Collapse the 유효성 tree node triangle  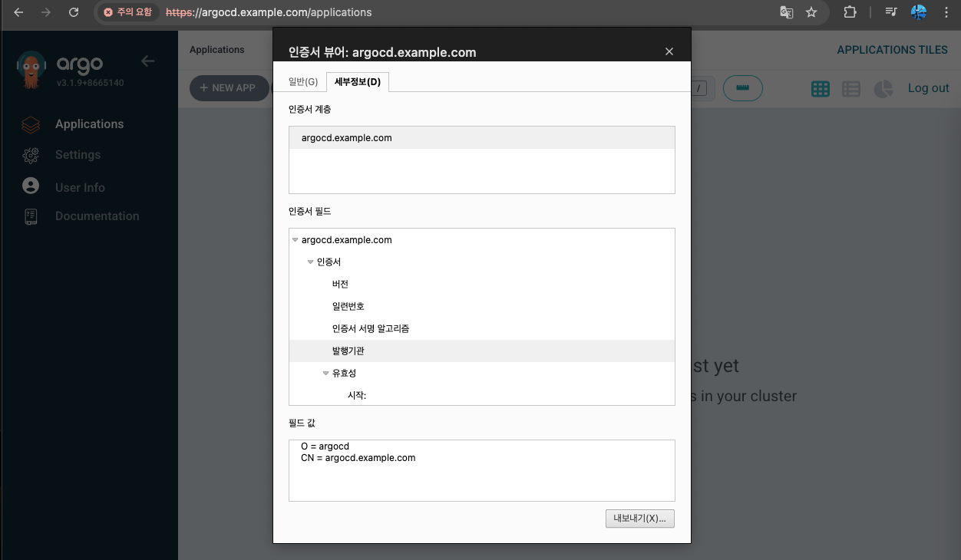click(326, 374)
